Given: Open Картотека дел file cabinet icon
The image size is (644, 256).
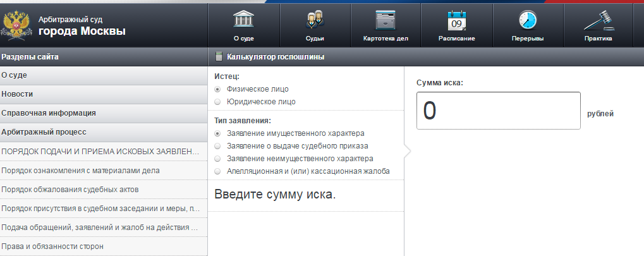Looking at the screenshot, I should pyautogui.click(x=386, y=20).
